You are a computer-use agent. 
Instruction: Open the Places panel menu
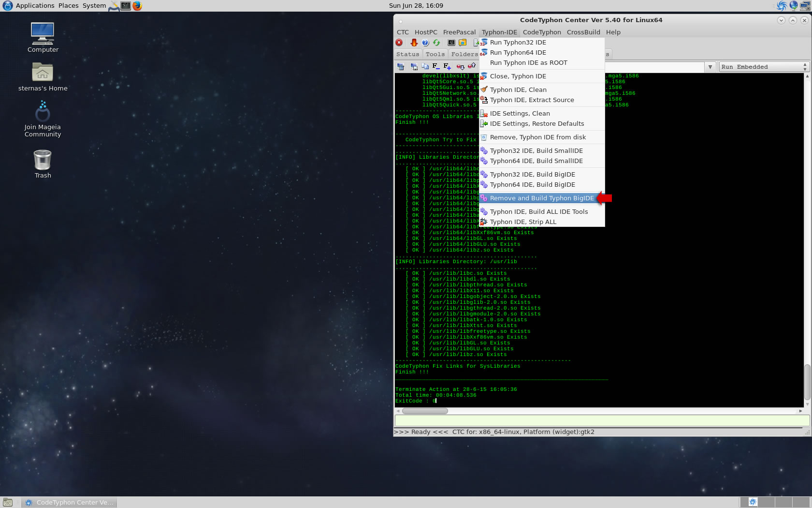[68, 6]
